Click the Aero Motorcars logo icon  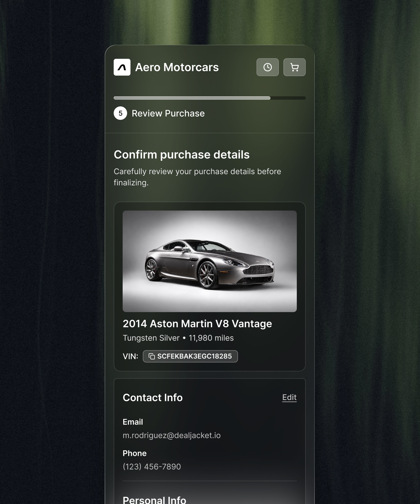122,67
